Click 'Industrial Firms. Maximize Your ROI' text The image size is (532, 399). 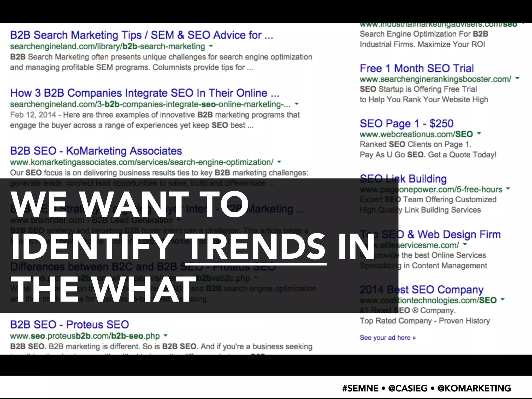pyautogui.click(x=422, y=44)
